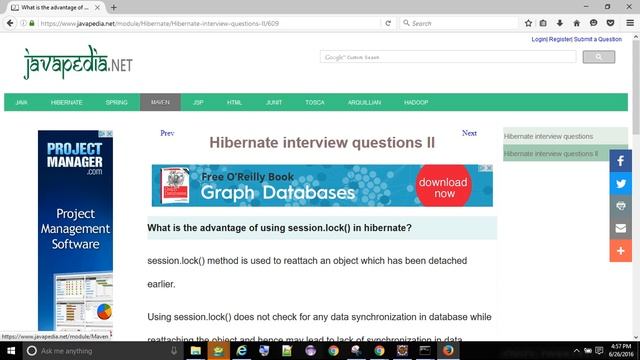Launch Firefox from the taskbar

coord(448,351)
